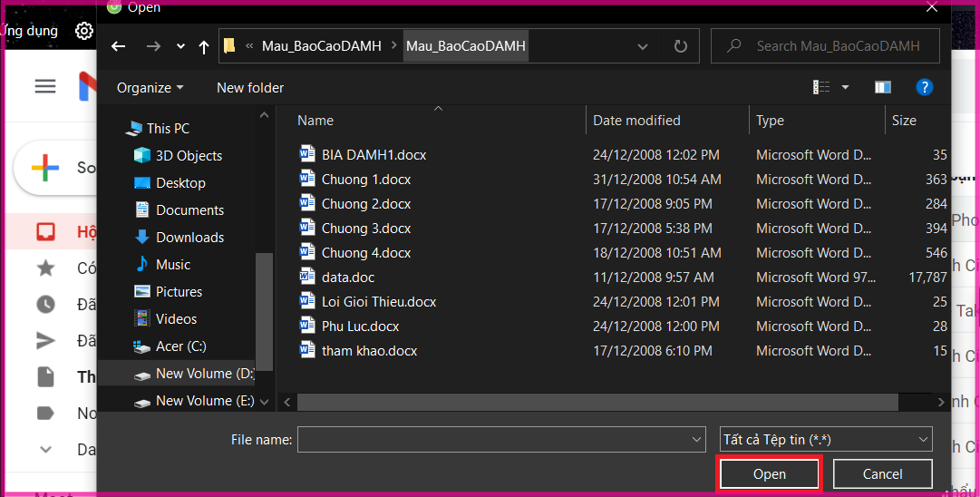Select first Mau_BaoCaoDAMH breadcrumb in address bar

coord(321,46)
